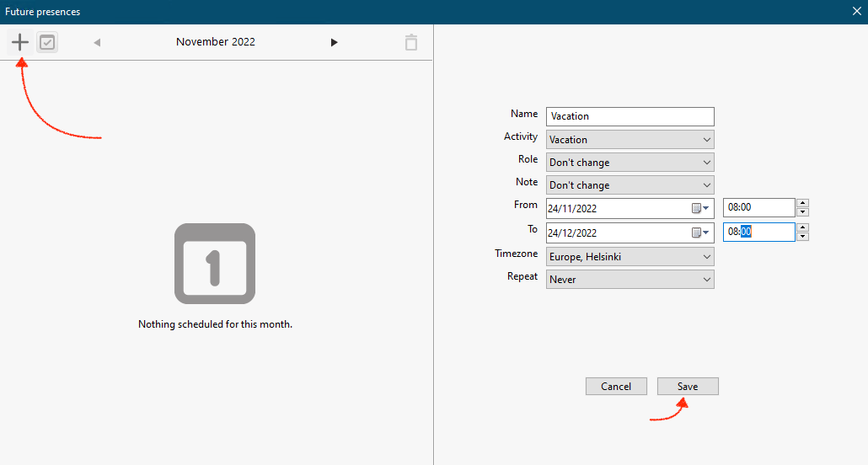
Task: Close the Future presences window
Action: [x=856, y=11]
